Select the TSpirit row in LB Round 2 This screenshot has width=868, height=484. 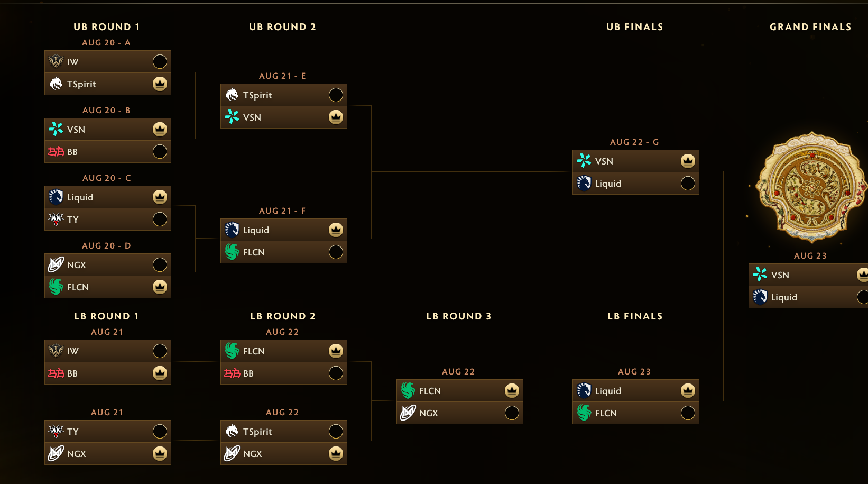coord(284,432)
